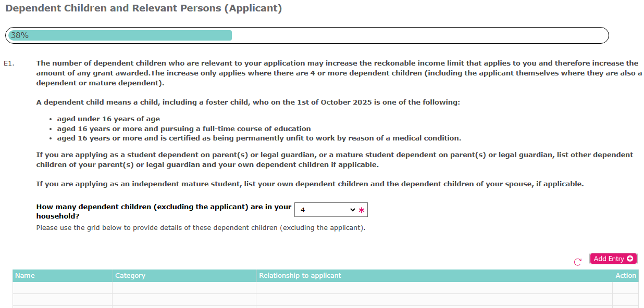Image resolution: width=644 pixels, height=308 pixels.
Task: Click the Category column header
Action: (130, 275)
